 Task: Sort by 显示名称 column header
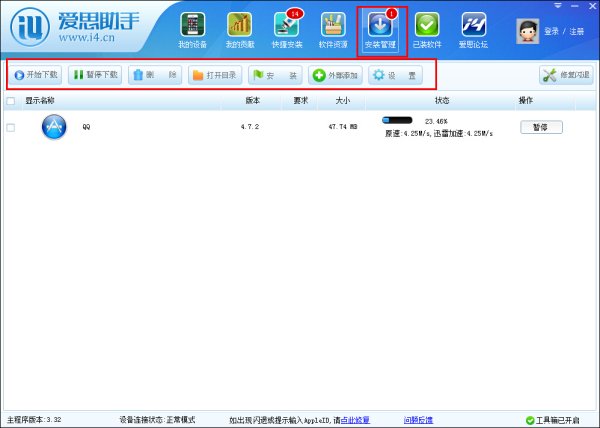tap(40, 101)
